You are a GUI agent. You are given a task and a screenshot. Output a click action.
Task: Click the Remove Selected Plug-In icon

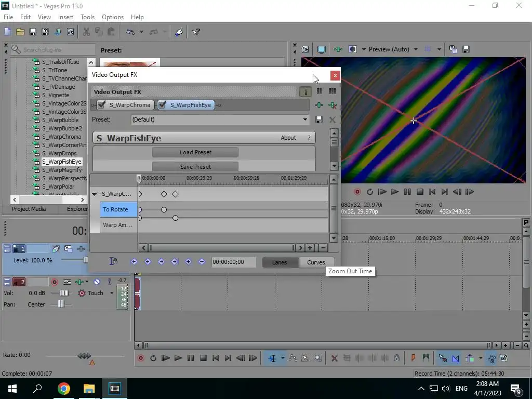[x=332, y=105]
